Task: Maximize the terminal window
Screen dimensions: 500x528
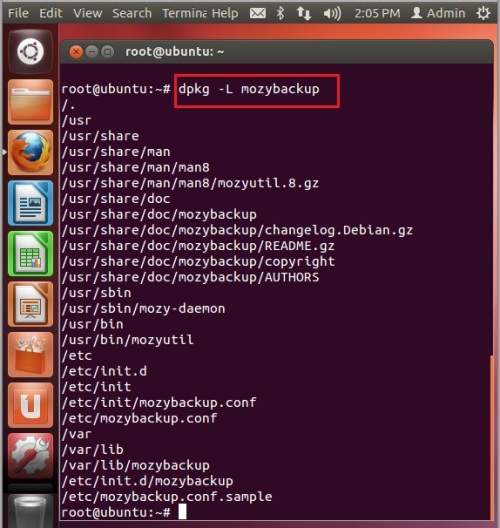Action: tap(107, 52)
